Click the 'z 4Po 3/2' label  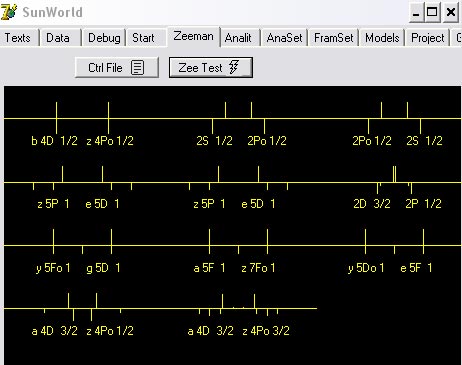[x=266, y=331]
